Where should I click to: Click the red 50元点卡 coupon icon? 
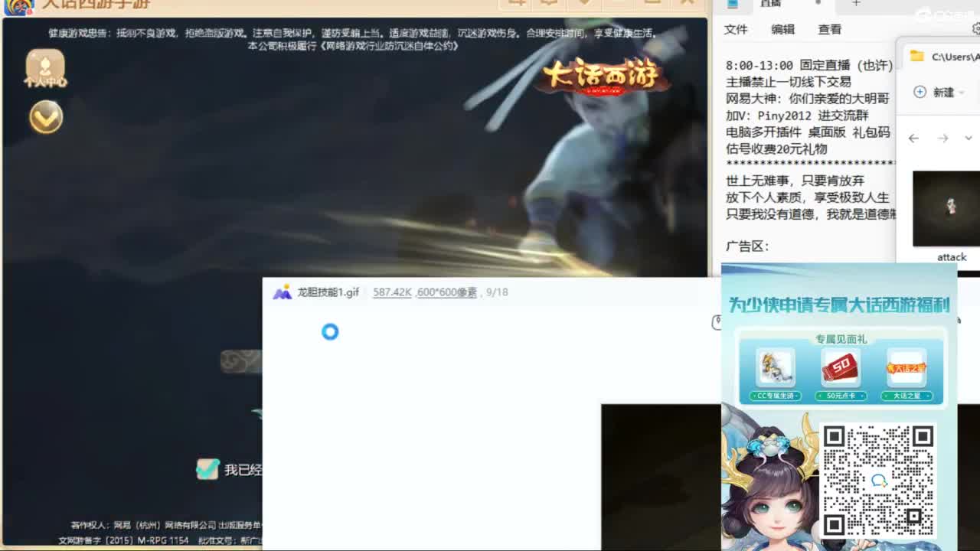[840, 368]
